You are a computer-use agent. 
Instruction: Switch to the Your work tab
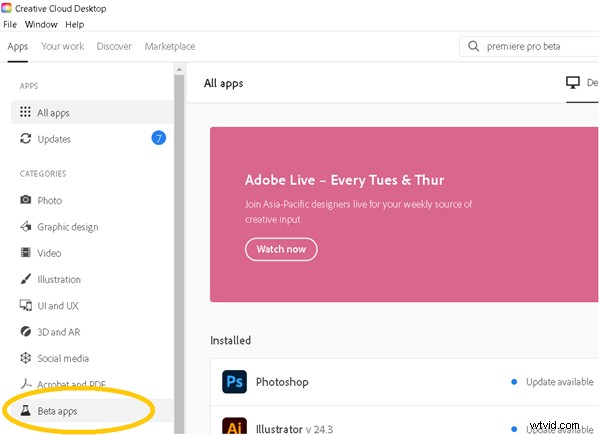[63, 46]
